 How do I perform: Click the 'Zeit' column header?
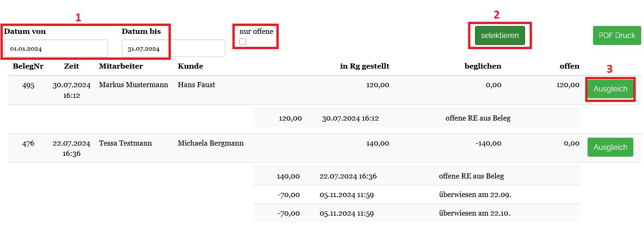(x=71, y=66)
